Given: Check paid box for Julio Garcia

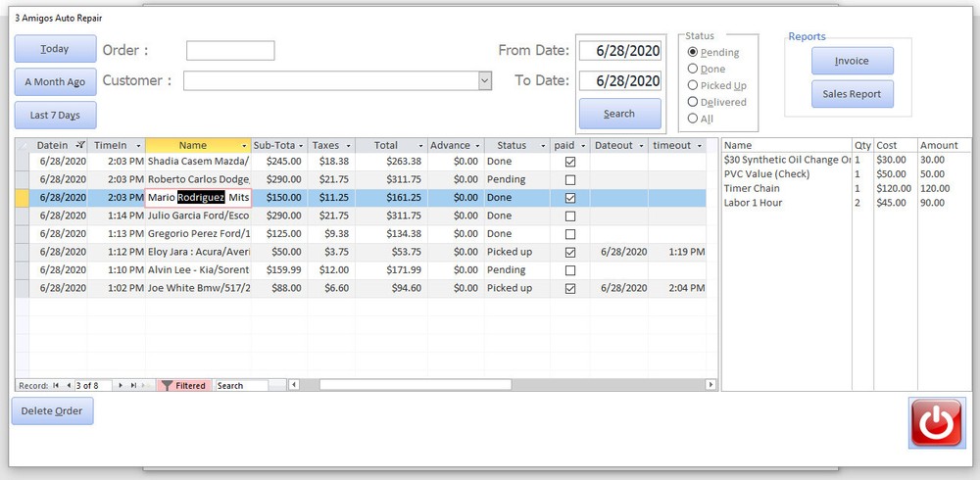Looking at the screenshot, I should coord(570,216).
